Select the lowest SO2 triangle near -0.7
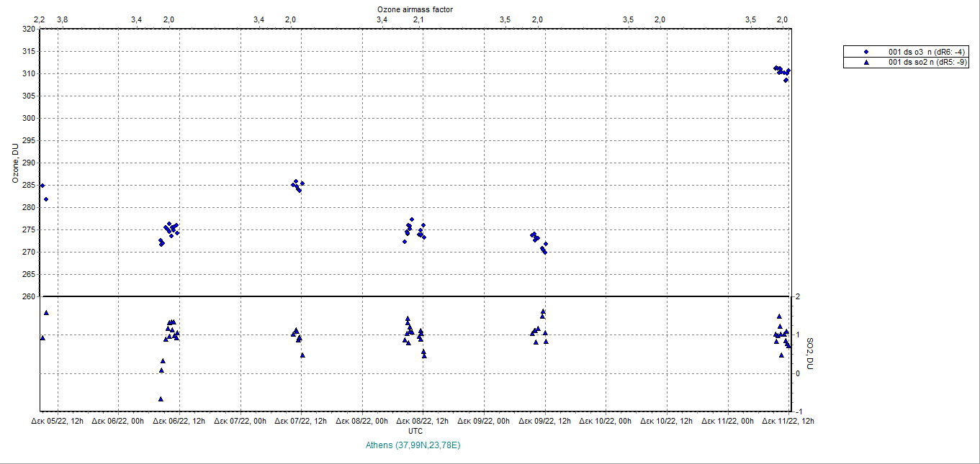 click(x=161, y=399)
